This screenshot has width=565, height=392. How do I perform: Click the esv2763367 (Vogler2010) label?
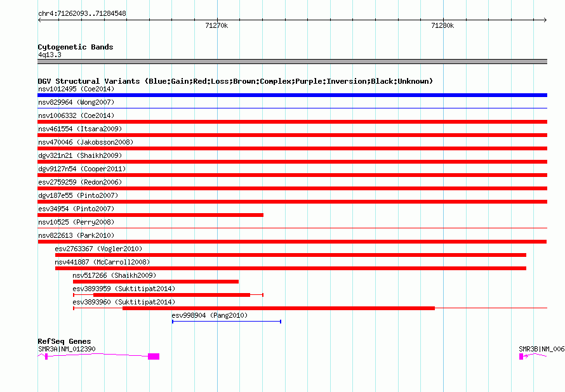pyautogui.click(x=98, y=249)
